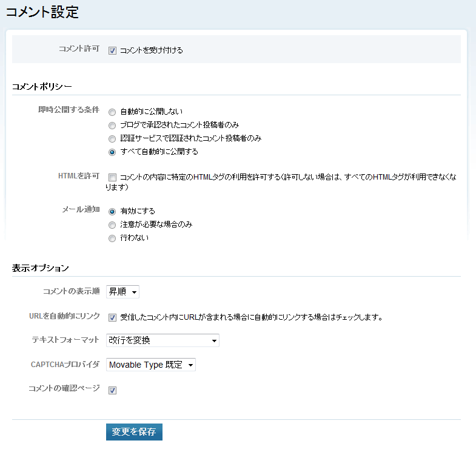Click the 表示オプション section heading

[40, 268]
